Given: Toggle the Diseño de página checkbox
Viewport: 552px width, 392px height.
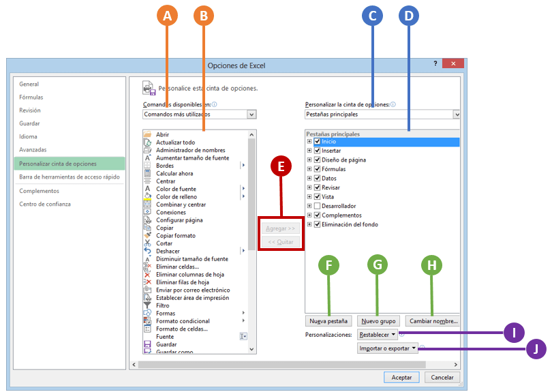Looking at the screenshot, I should (317, 160).
